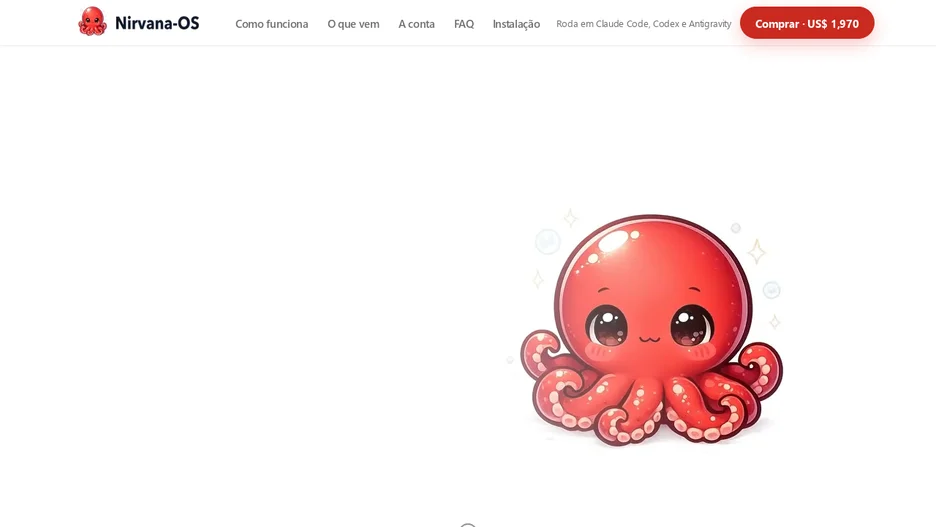The height and width of the screenshot is (527, 936).
Task: Click the text 'Roda em Claude Code, Codex e Antigravity'
Action: [x=644, y=24]
